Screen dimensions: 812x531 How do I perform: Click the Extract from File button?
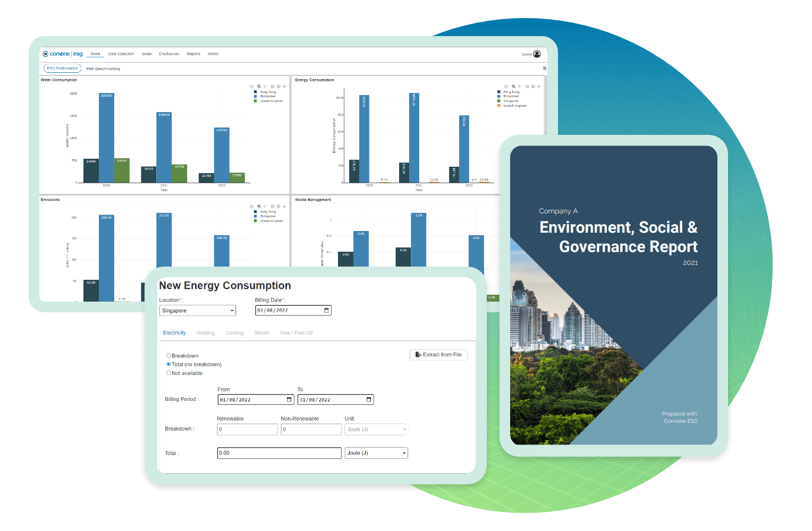coord(438,355)
